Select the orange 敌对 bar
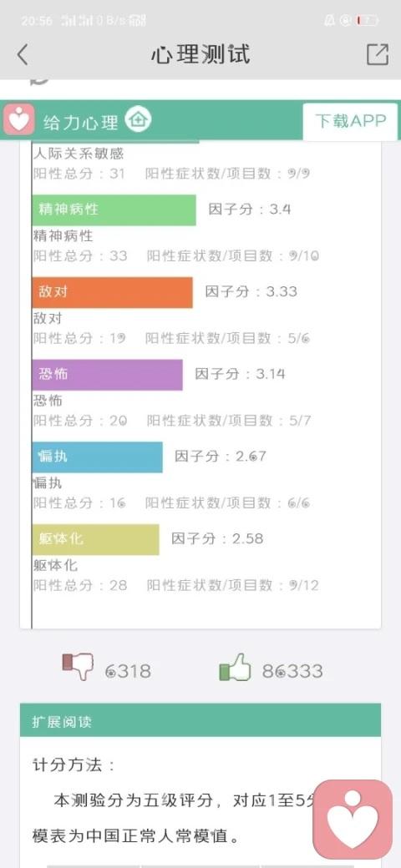Screen dimensions: 401x868 (x=113, y=292)
